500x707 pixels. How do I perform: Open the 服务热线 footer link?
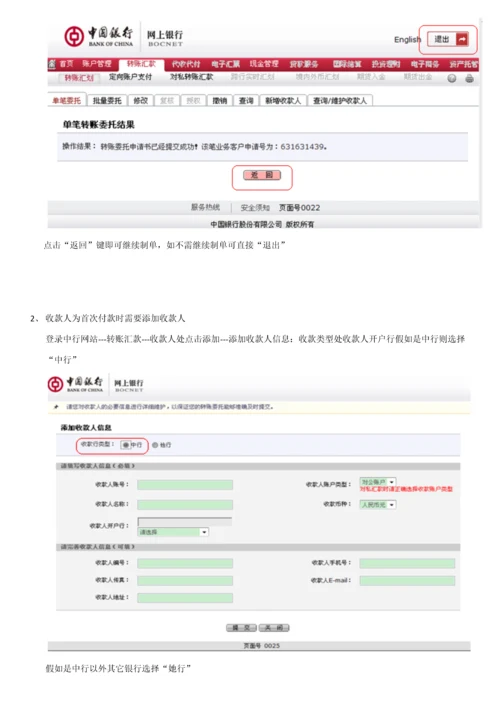click(206, 207)
